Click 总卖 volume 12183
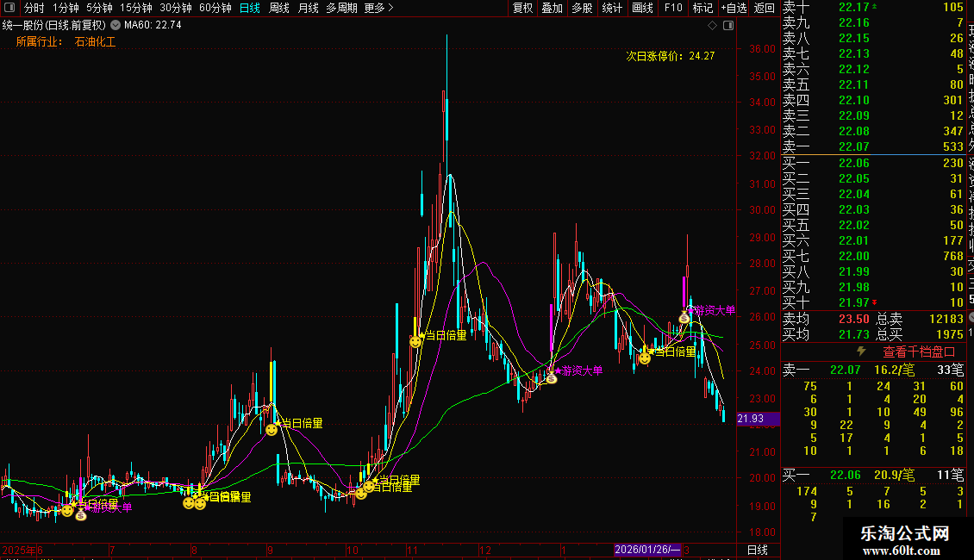 click(x=946, y=319)
